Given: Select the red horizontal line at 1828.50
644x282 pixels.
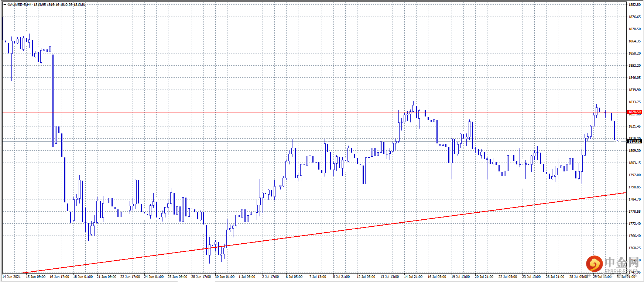Looking at the screenshot, I should (x=315, y=112).
